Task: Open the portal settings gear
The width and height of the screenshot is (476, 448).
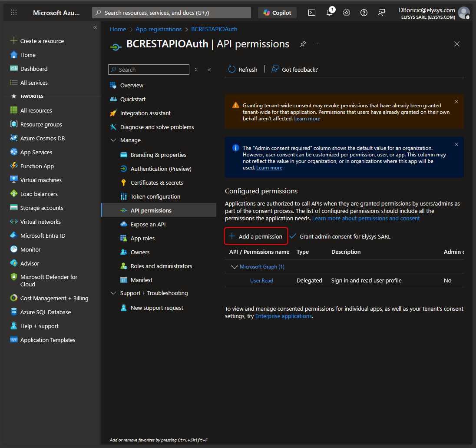Action: pos(347,13)
